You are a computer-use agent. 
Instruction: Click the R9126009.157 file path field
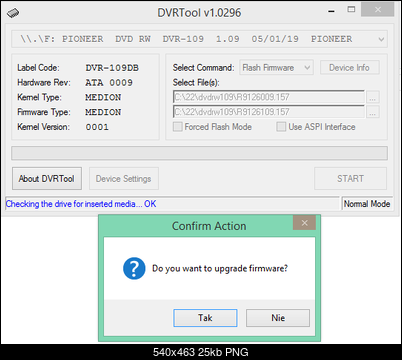click(269, 97)
